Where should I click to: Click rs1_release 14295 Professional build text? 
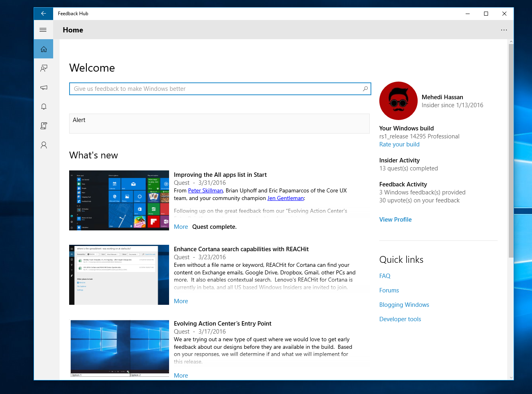click(419, 136)
